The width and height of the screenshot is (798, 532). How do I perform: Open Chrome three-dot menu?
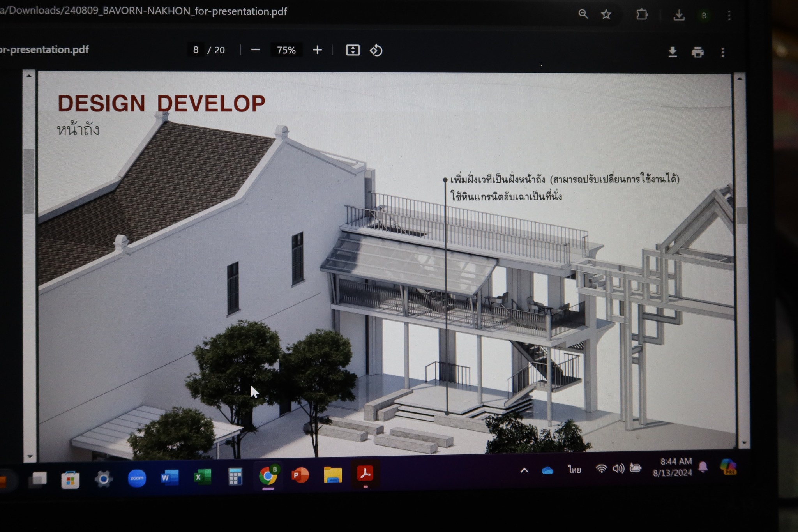pyautogui.click(x=729, y=16)
